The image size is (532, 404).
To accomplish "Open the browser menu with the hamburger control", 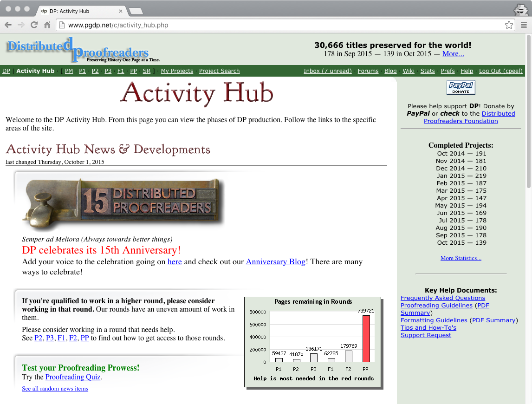I will pos(525,25).
